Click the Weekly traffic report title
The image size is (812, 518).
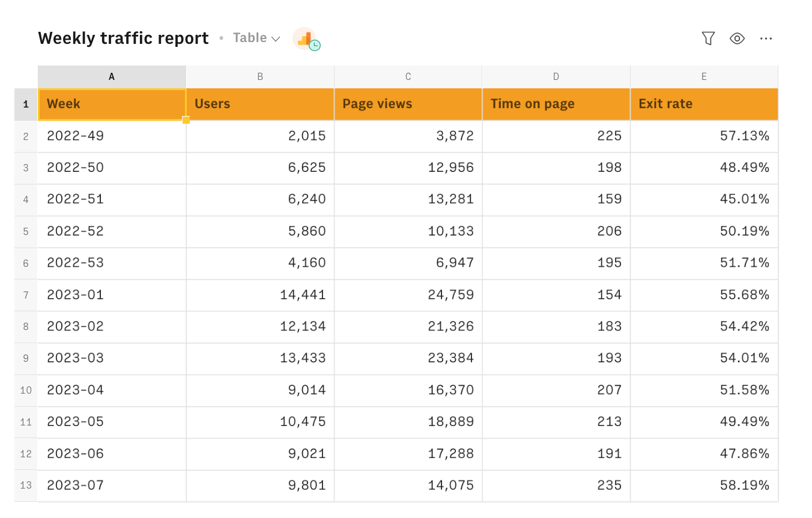pyautogui.click(x=123, y=38)
